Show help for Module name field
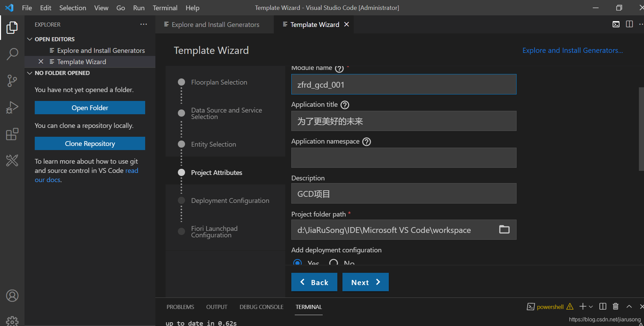Image resolution: width=644 pixels, height=326 pixels. point(339,68)
